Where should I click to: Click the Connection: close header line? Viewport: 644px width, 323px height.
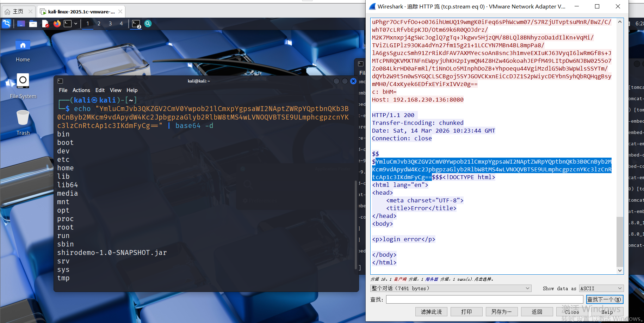(x=402, y=138)
